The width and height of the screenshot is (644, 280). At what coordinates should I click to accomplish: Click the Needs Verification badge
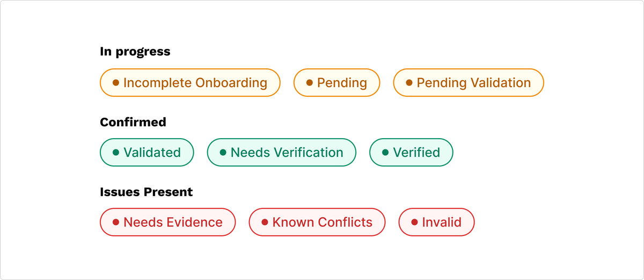pyautogui.click(x=282, y=153)
